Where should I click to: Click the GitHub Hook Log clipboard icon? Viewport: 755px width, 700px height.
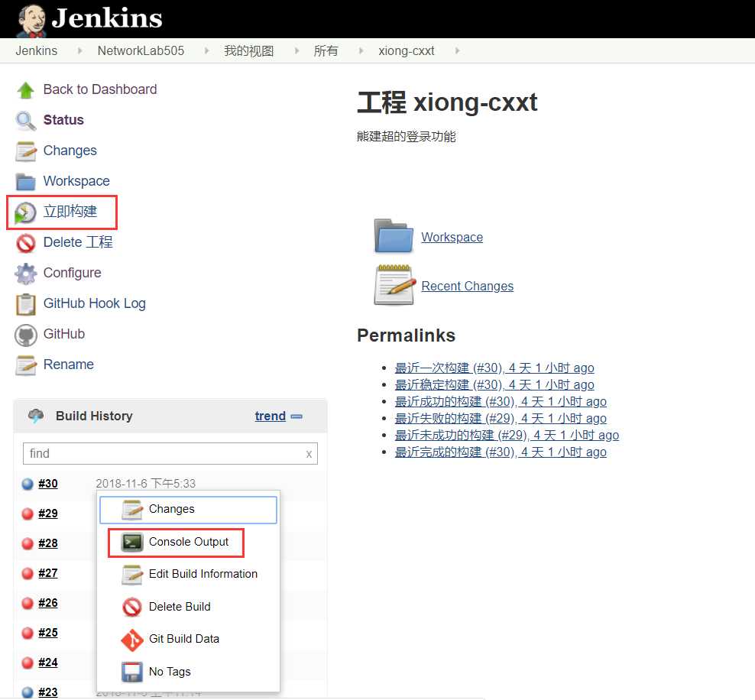pyautogui.click(x=25, y=304)
